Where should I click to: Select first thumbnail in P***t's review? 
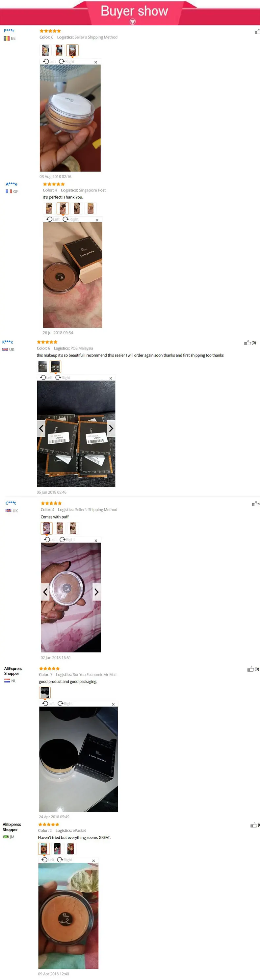coord(45,50)
